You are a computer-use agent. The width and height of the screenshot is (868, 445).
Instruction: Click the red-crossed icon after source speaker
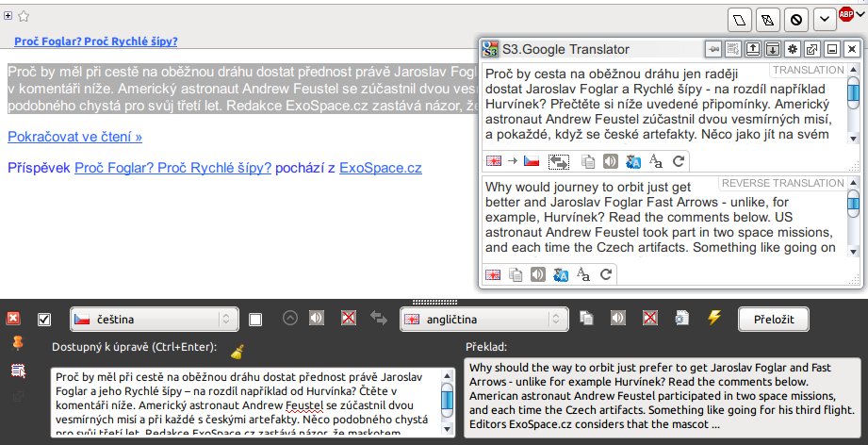click(x=348, y=318)
